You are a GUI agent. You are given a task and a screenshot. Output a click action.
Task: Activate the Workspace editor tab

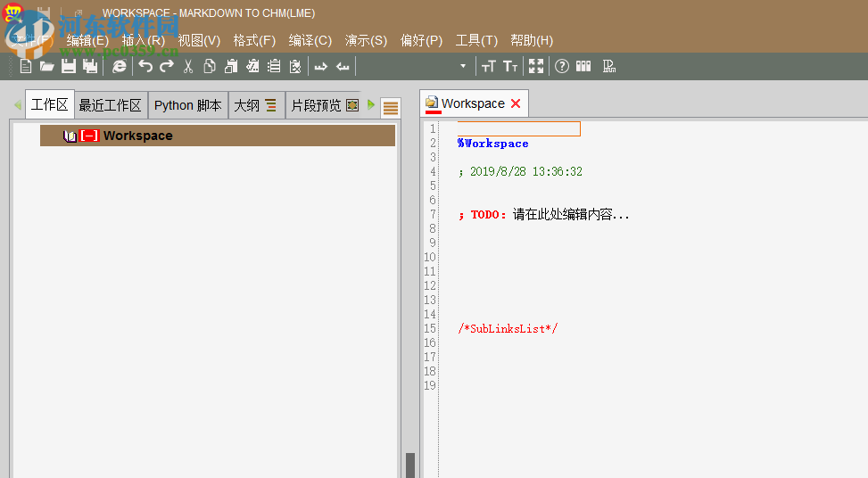[474, 103]
